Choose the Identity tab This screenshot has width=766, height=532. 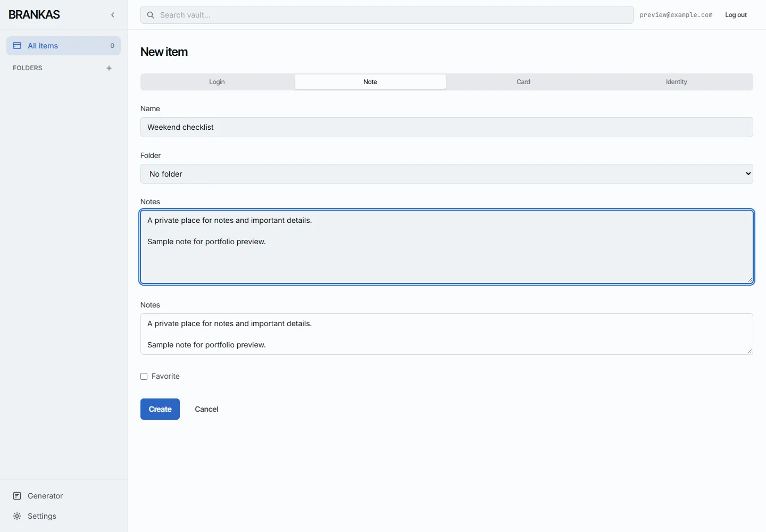(x=677, y=82)
